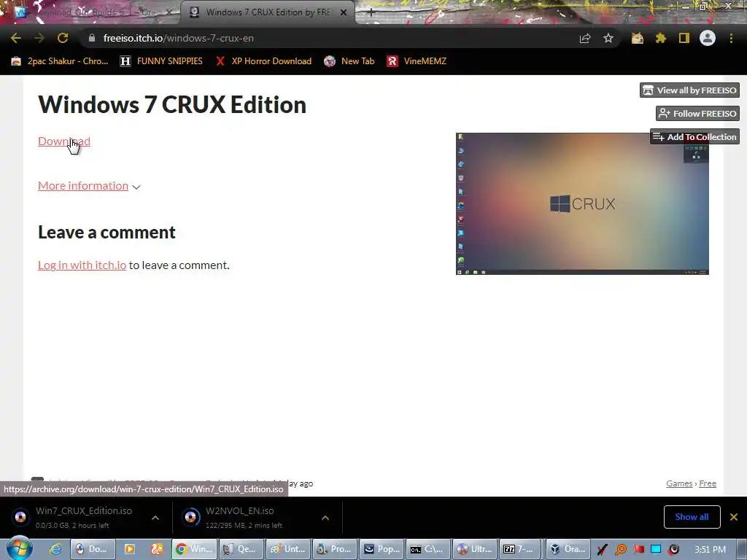The image size is (747, 560).
Task: Click View all by FREEISO button
Action: (x=689, y=90)
